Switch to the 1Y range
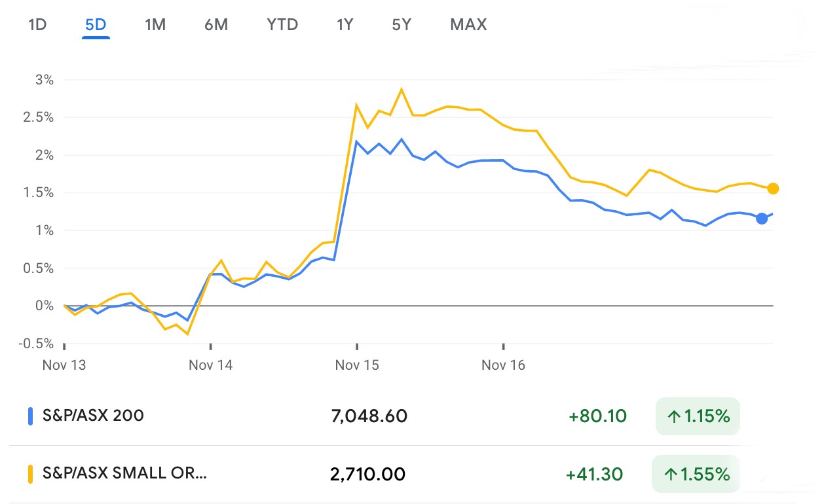Screen dimensions: 824x504 click(x=345, y=25)
